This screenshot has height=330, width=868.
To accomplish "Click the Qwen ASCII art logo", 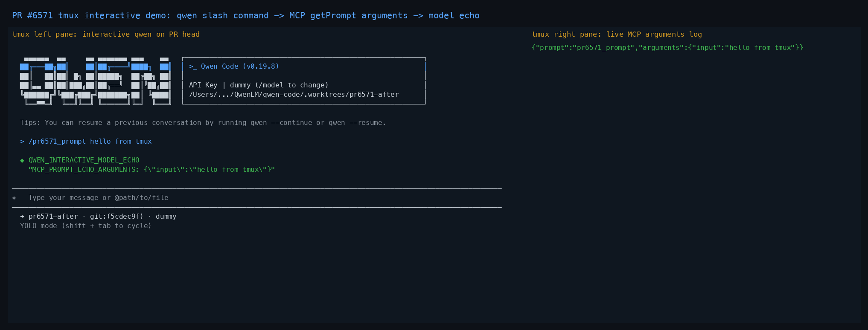I will [x=96, y=81].
